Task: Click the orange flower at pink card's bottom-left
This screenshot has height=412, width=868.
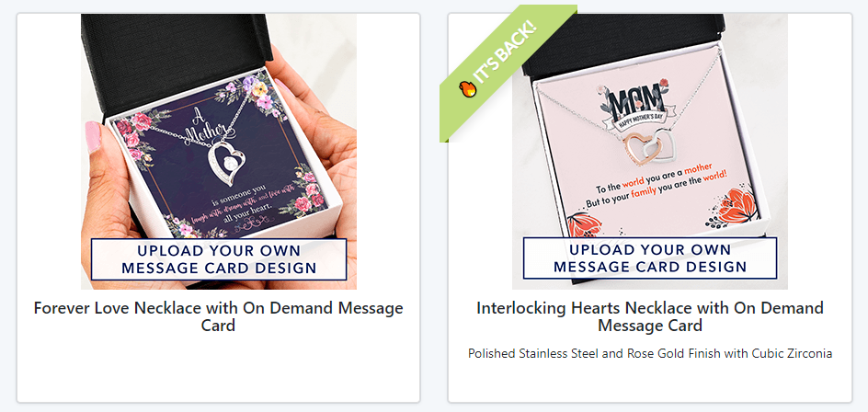Action: 583,224
